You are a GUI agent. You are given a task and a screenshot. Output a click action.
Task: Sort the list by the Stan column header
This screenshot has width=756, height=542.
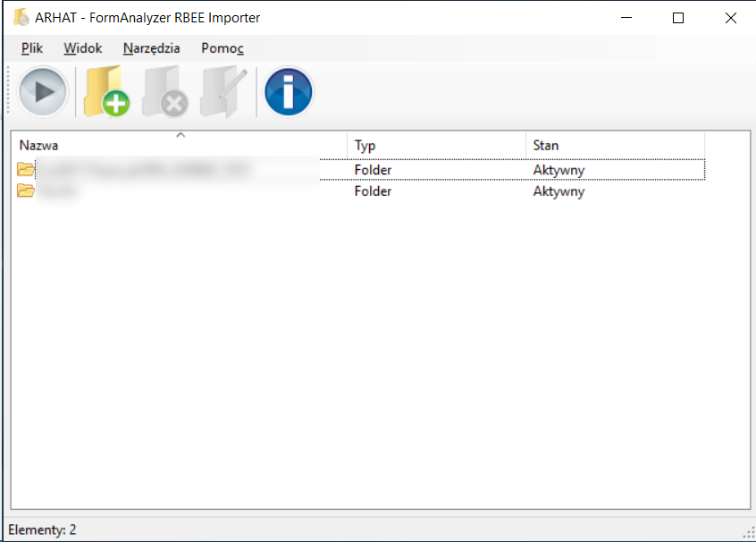[615, 145]
